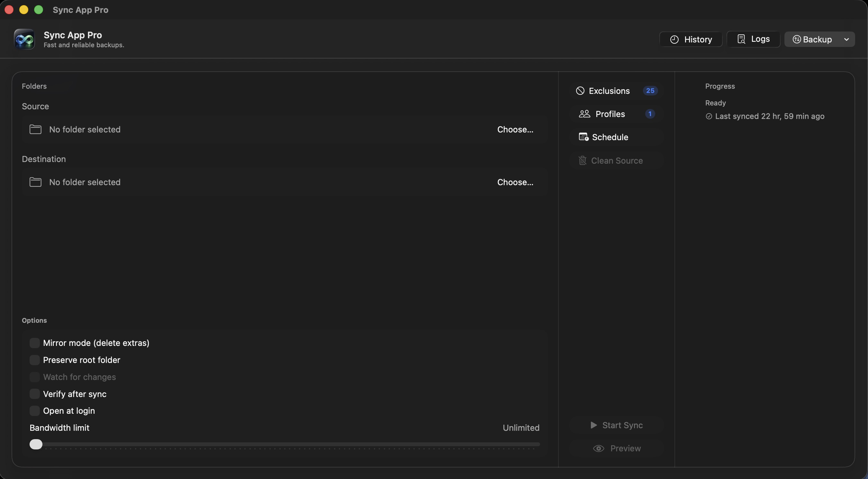Click the Start Sync play triangle icon
Viewport: 868px width, 479px height.
pyautogui.click(x=594, y=425)
